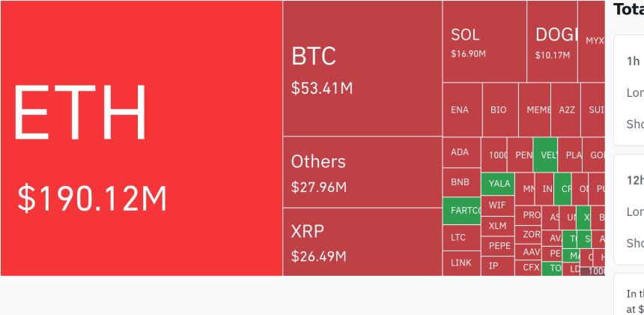
Task: Open the Others $27.96M tile
Action: coord(362,172)
